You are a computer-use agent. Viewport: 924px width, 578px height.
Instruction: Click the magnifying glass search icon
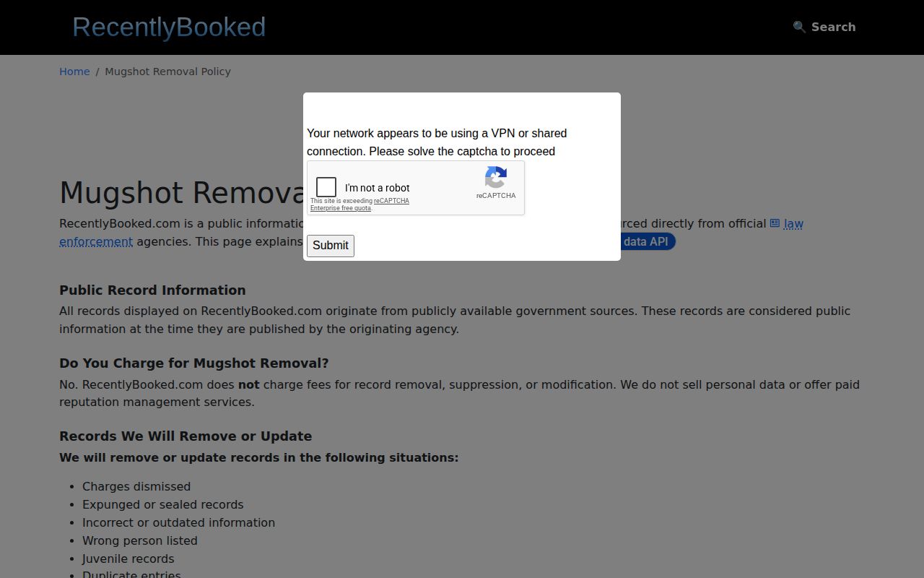799,27
